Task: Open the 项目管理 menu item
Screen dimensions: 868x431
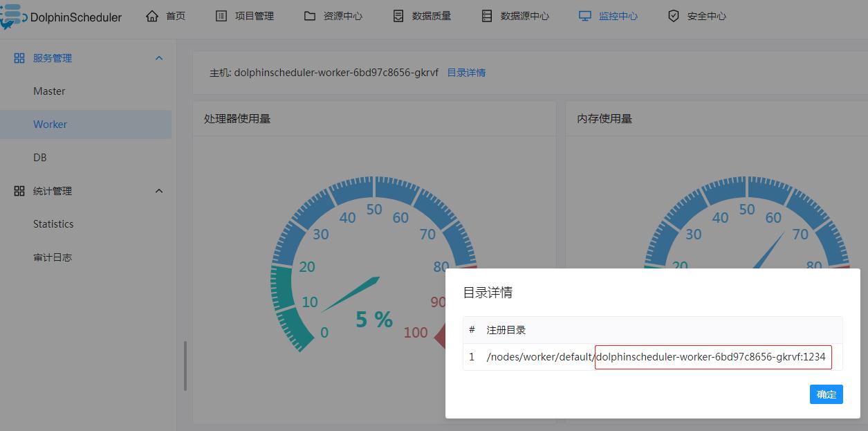Action: point(255,15)
